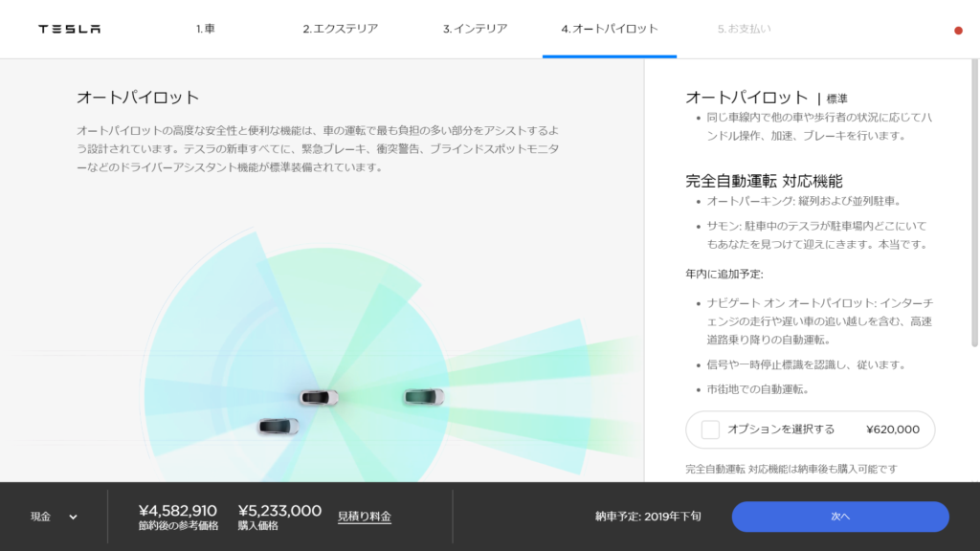Click オートパイロット 標準 heading in side panel

767,99
